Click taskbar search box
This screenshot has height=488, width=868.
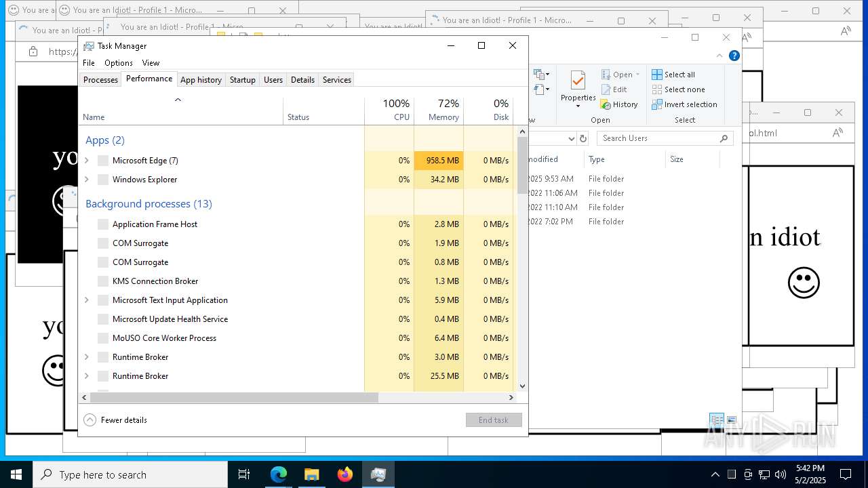click(x=130, y=474)
